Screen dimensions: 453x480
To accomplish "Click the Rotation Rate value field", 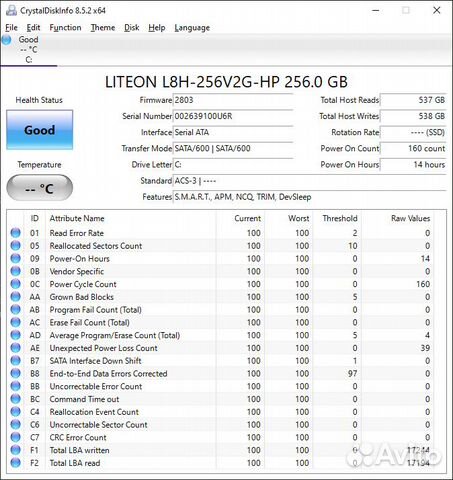I will [413, 132].
